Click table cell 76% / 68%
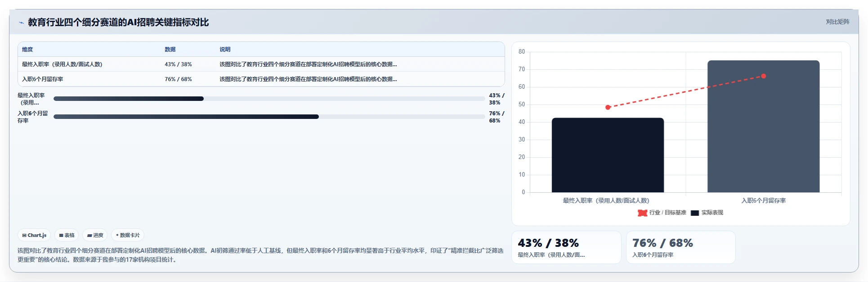 coord(178,79)
